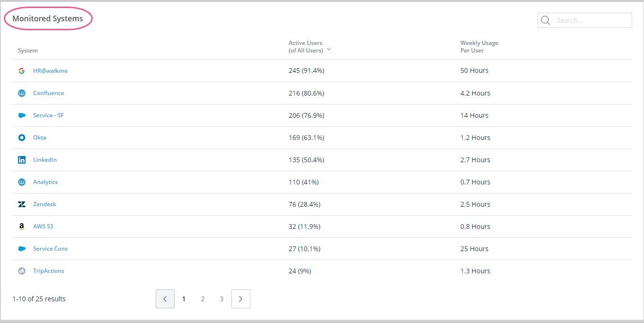Click the 25 Hours usage value
The width and height of the screenshot is (644, 323).
474,249
